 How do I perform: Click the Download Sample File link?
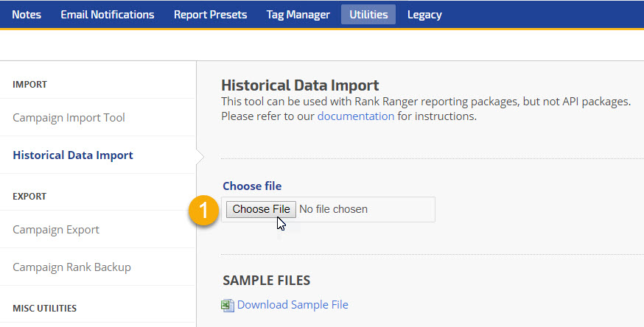tap(293, 305)
